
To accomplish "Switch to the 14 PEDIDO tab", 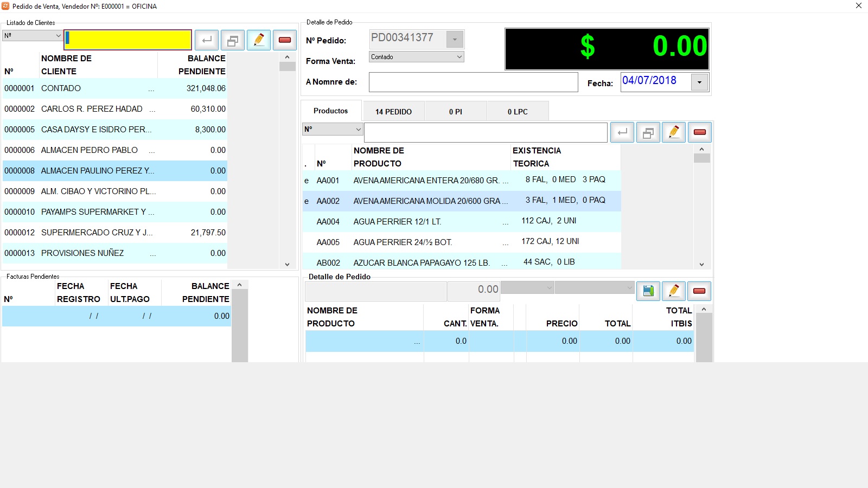I will (x=393, y=112).
